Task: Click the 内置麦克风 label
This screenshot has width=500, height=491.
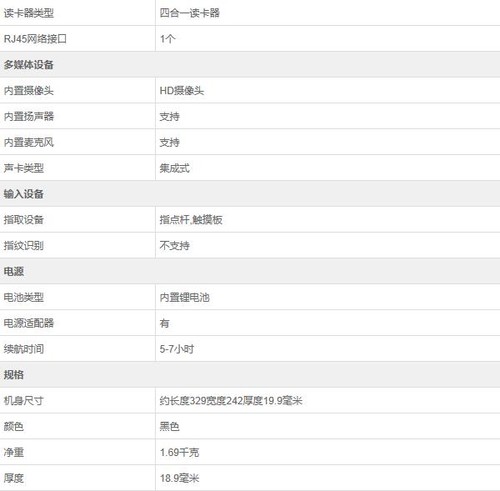Action: pos(29,142)
